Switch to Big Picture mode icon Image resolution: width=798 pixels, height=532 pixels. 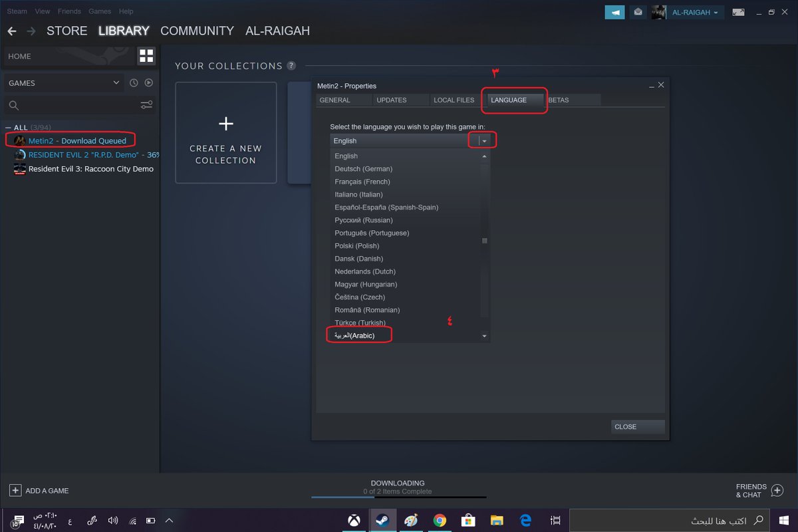[739, 12]
